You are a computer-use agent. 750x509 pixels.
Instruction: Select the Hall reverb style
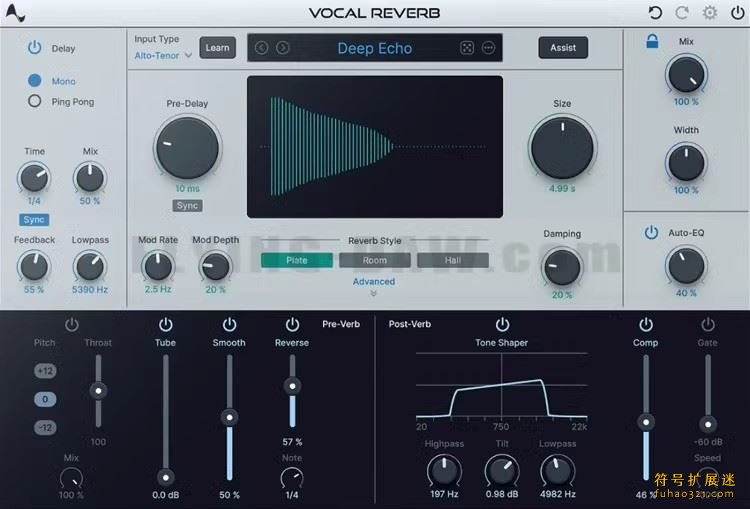(x=453, y=260)
